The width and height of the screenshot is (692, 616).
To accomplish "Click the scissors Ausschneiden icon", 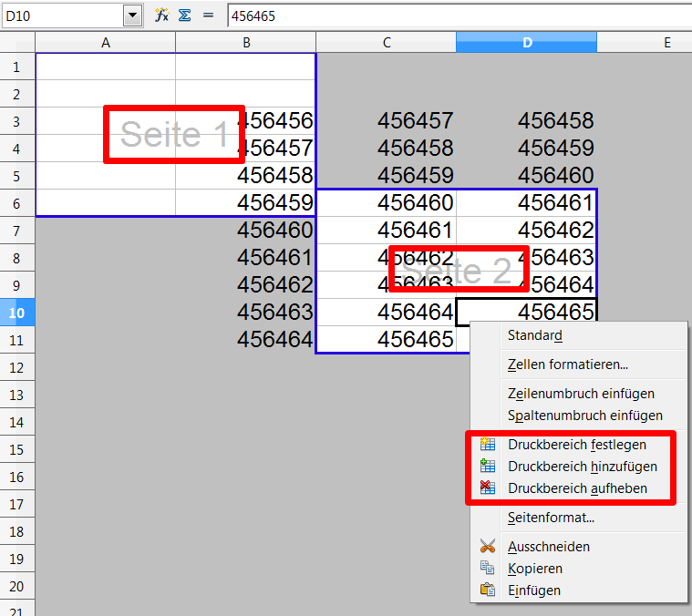I will 488,547.
